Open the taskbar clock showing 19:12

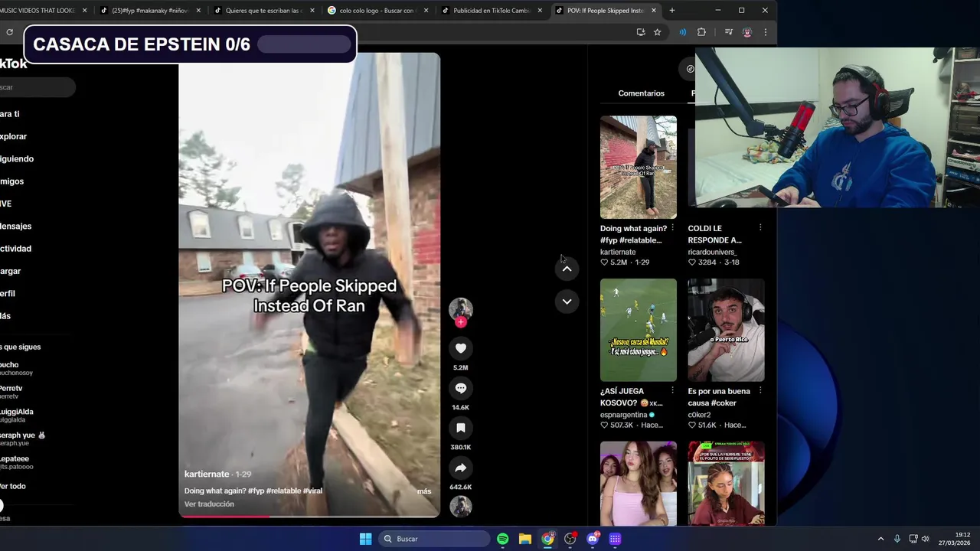point(956,539)
